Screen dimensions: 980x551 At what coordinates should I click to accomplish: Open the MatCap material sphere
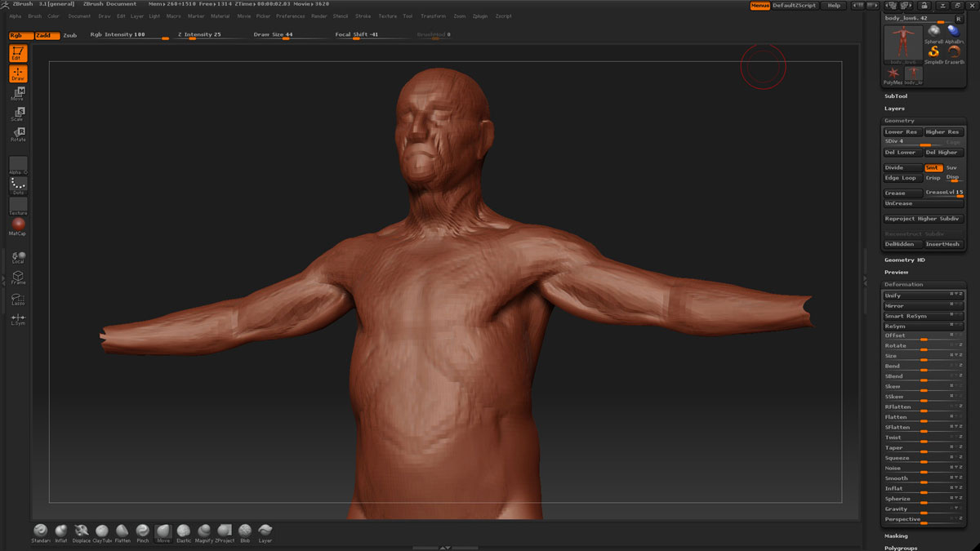click(18, 224)
